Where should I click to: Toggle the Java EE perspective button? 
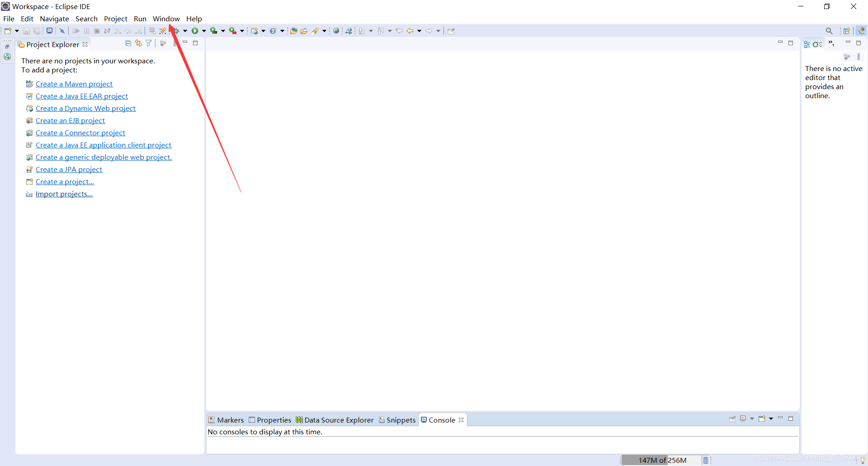tap(861, 31)
